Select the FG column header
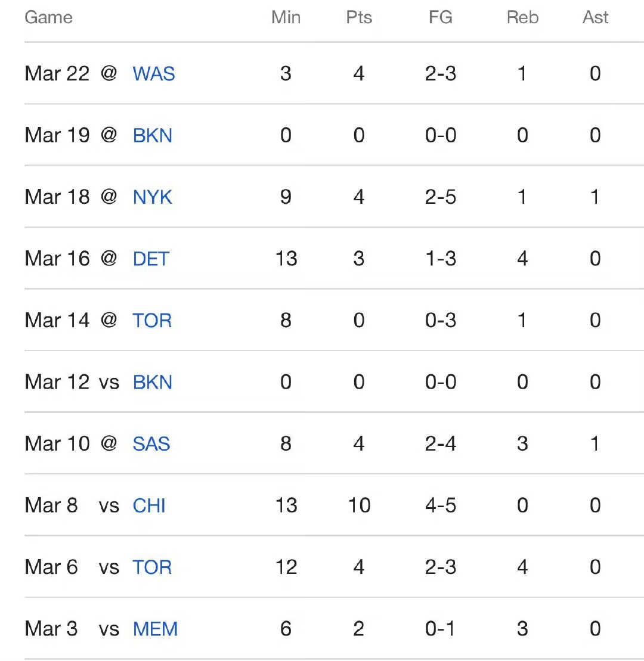The image size is (644, 661). 440,18
